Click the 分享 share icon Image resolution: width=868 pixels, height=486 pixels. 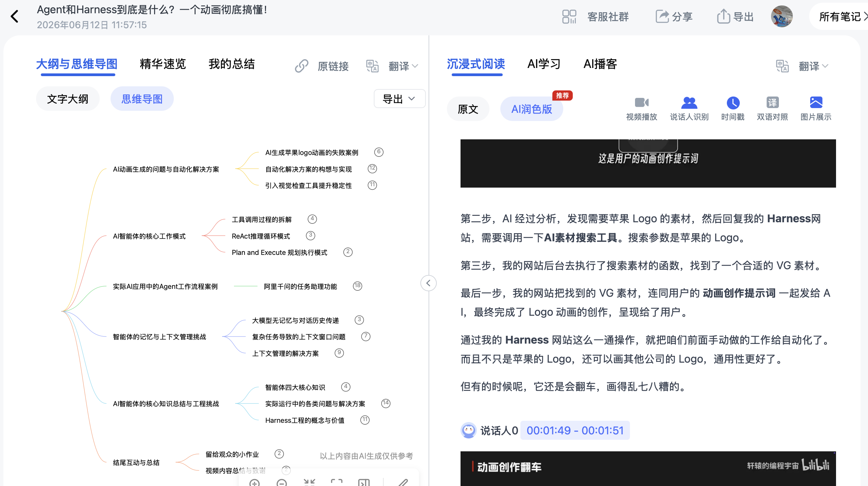point(662,16)
